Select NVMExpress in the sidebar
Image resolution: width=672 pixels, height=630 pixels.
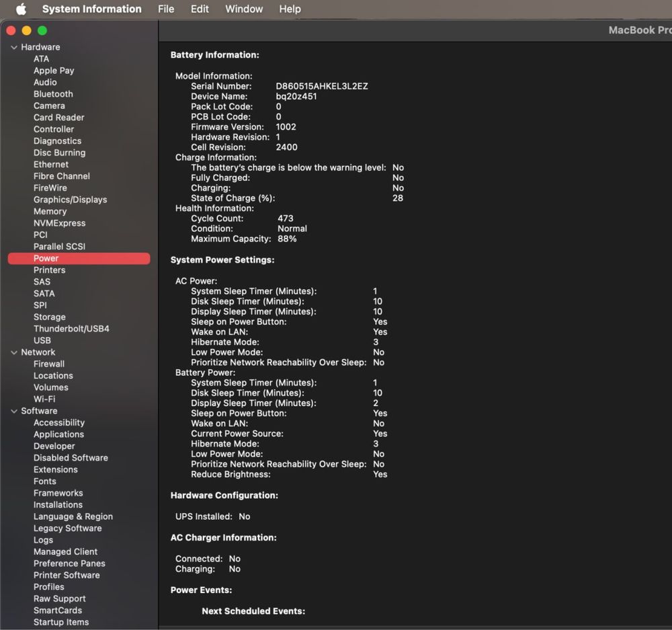[60, 223]
